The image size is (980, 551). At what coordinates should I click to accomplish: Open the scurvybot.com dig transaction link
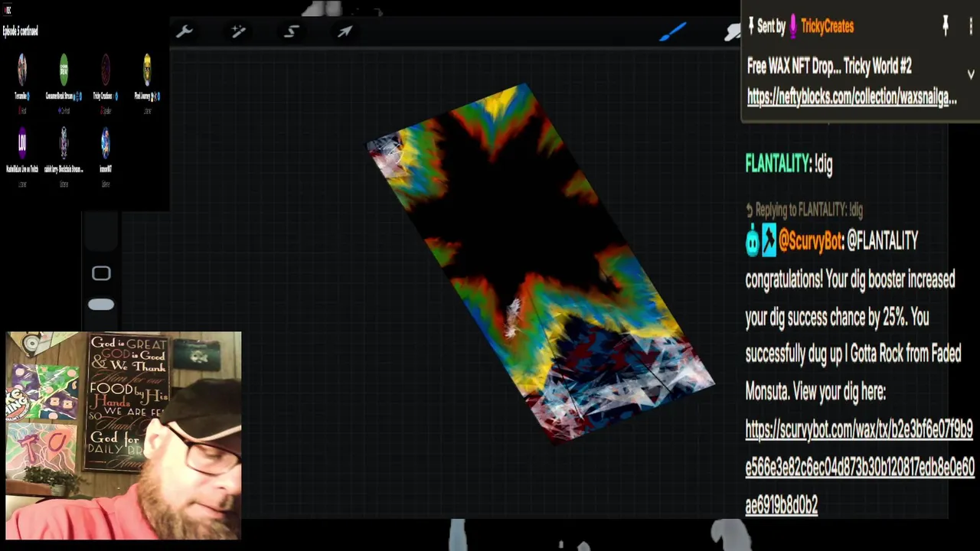pos(860,467)
